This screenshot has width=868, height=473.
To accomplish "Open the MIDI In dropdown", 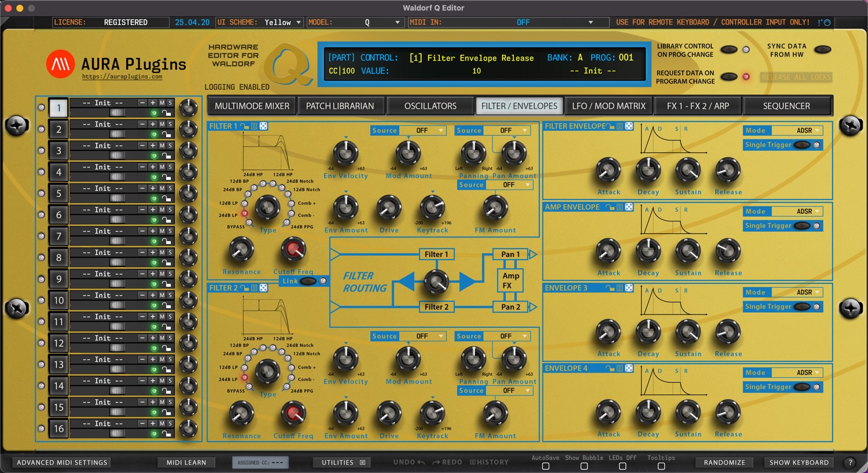I will [523, 23].
